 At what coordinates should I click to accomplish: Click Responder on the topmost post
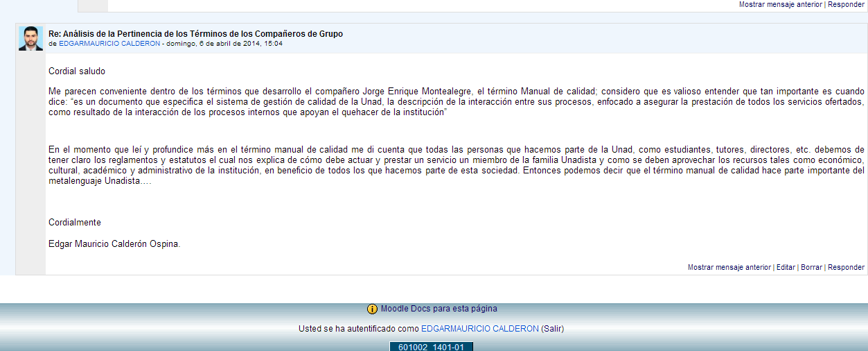[x=846, y=4]
